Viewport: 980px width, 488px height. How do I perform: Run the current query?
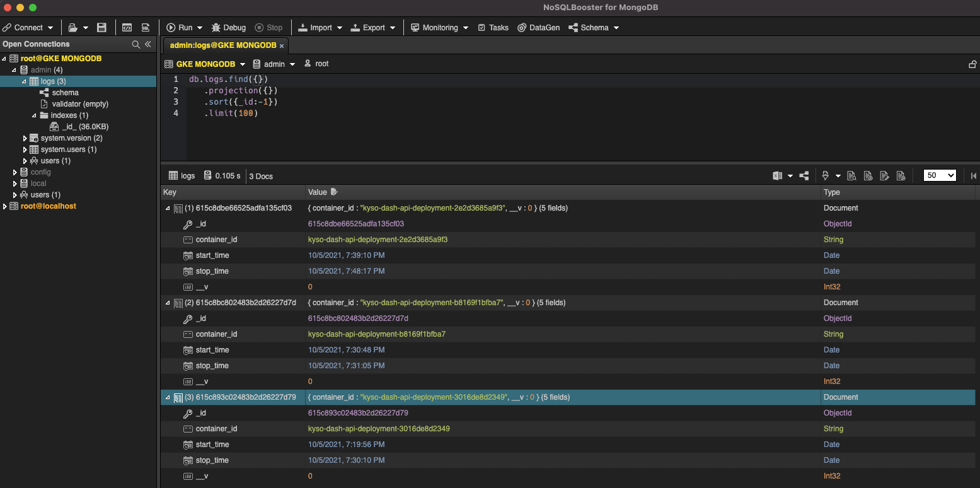pyautogui.click(x=180, y=28)
